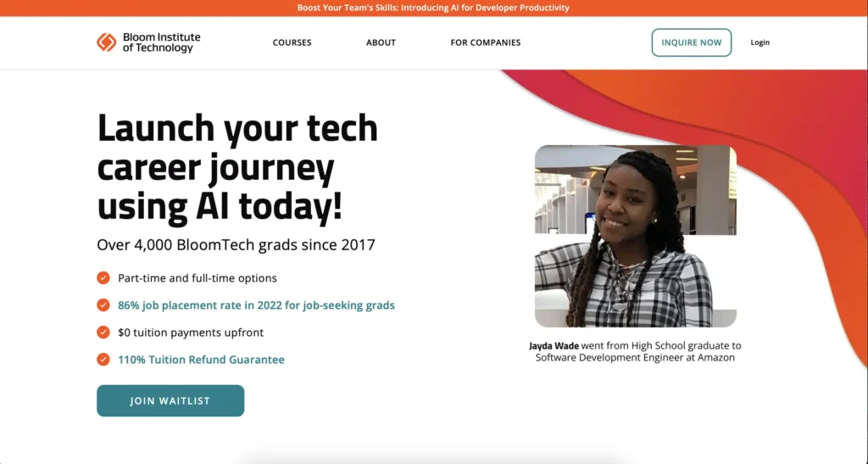This screenshot has height=464, width=868.
Task: Click checkmark icon beside Part-time and full-time options
Action: click(103, 278)
